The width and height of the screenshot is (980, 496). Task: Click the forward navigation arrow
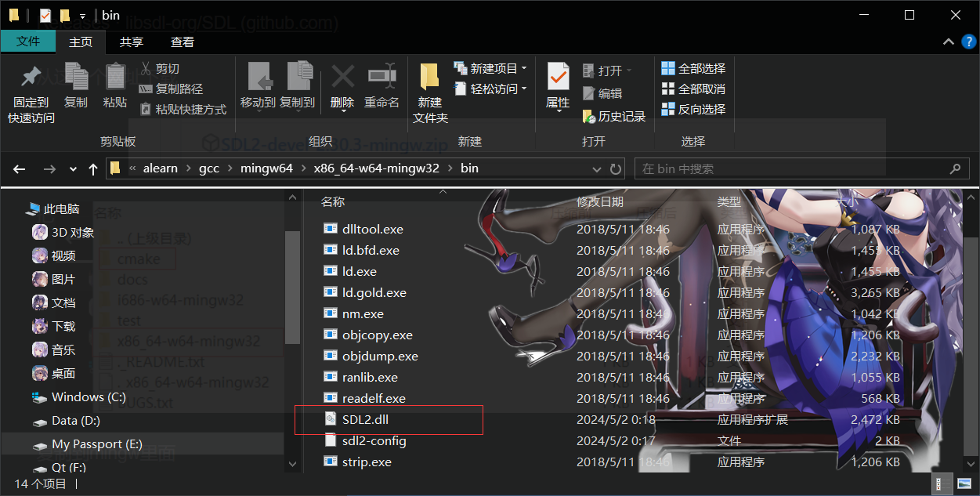[49, 168]
